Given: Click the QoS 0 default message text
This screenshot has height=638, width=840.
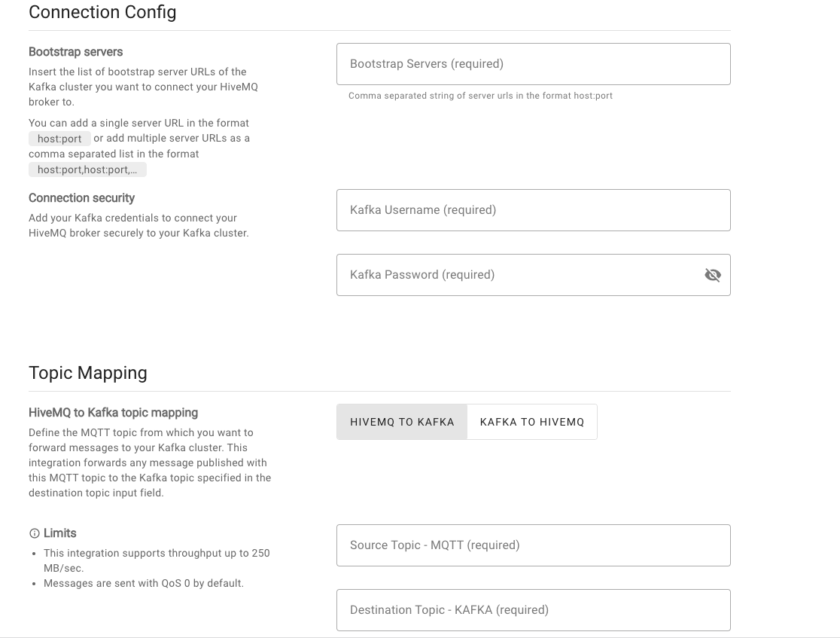Looking at the screenshot, I should point(144,583).
